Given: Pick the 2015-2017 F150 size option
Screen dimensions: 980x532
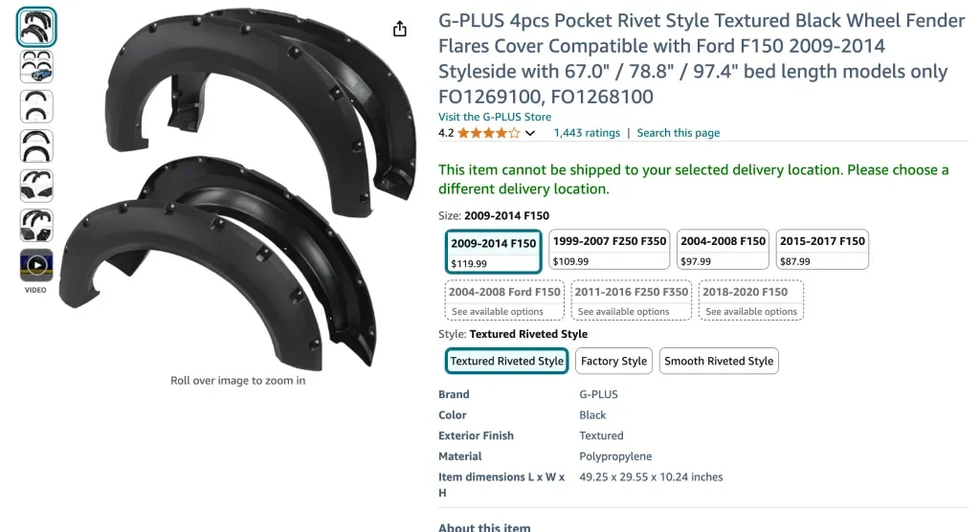Looking at the screenshot, I should 822,251.
